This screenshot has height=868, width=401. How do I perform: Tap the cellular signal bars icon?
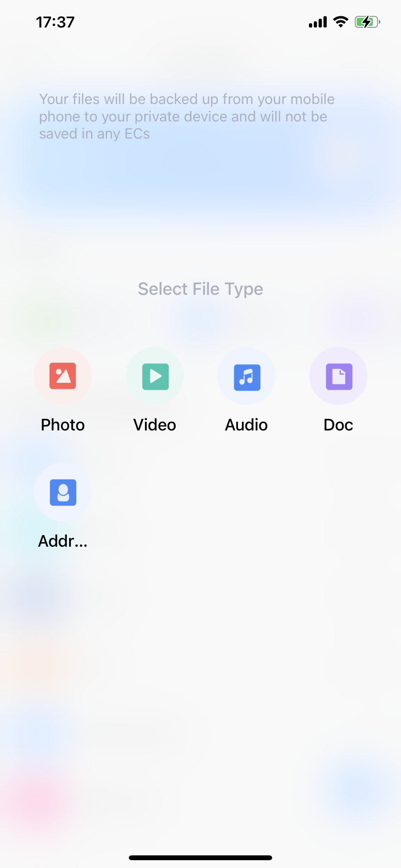click(318, 22)
